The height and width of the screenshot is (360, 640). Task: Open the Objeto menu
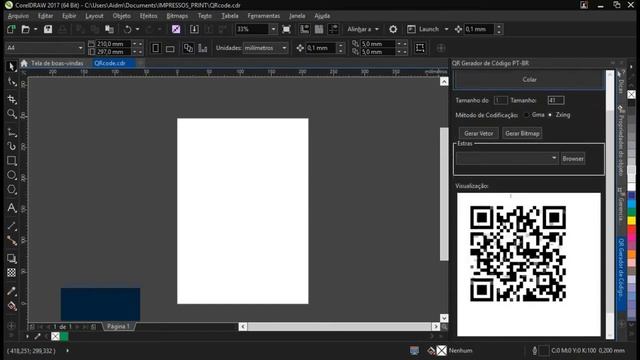[x=122, y=16]
